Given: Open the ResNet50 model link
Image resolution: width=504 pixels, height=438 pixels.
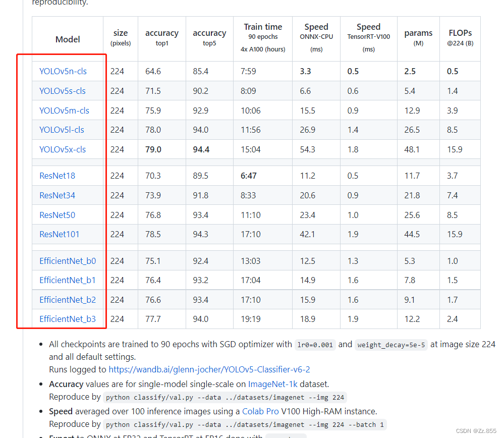Looking at the screenshot, I should pos(57,215).
